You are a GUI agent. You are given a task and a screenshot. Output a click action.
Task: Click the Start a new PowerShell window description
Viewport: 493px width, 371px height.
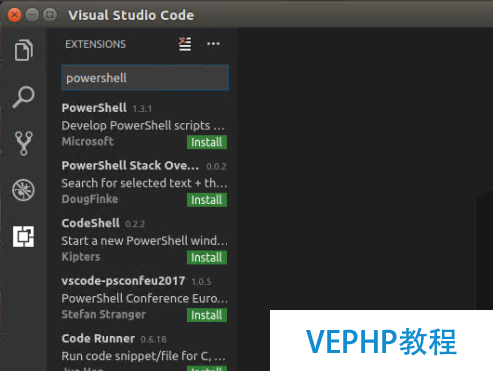pyautogui.click(x=144, y=241)
